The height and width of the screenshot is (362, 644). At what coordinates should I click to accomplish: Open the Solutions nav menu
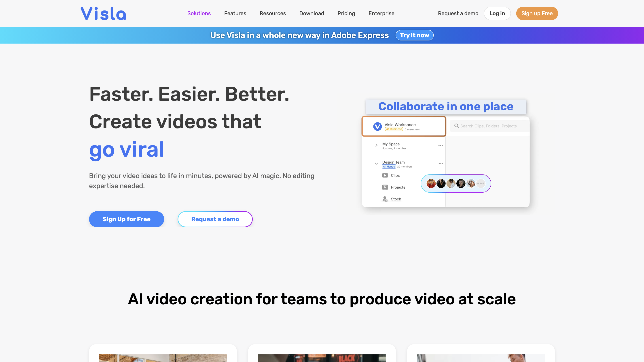coord(199,13)
